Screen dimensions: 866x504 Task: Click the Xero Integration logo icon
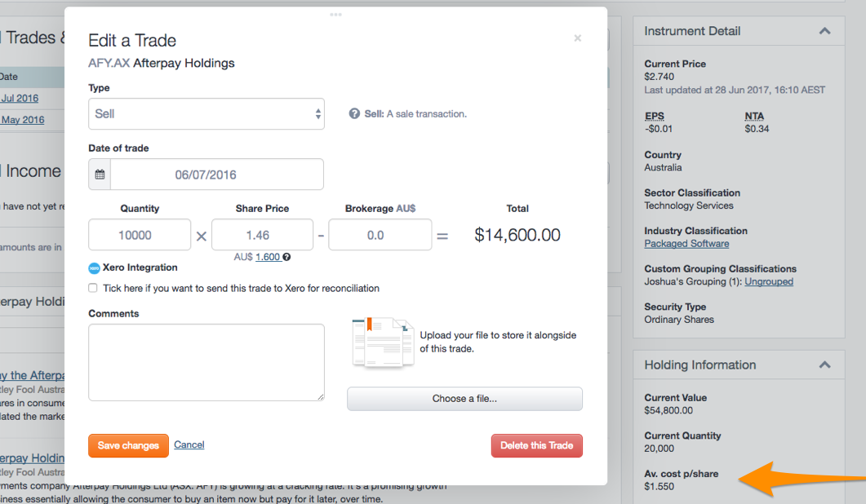[x=94, y=269]
